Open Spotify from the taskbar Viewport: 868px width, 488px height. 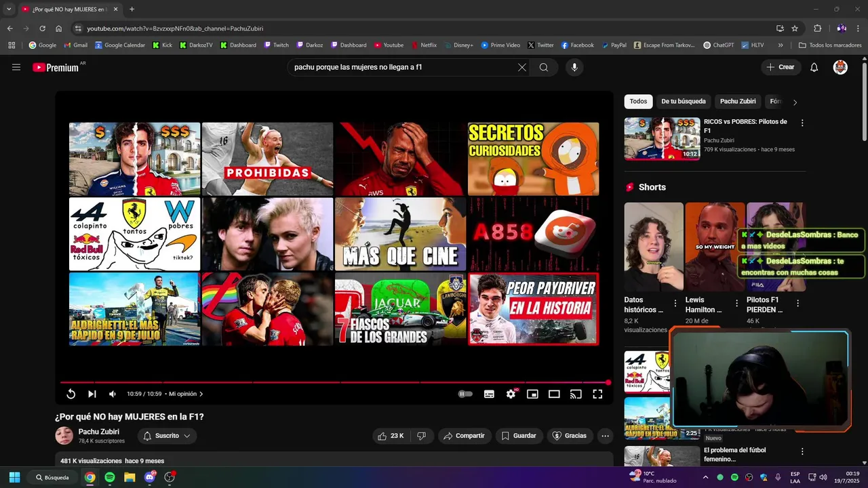click(x=110, y=477)
